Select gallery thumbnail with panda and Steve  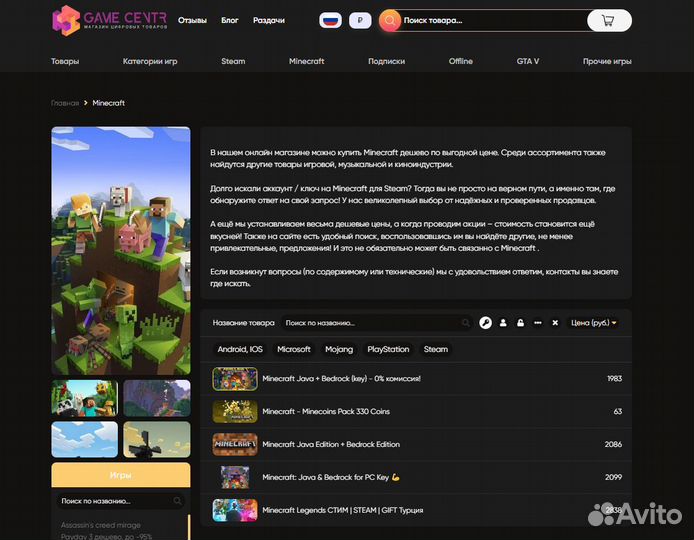[85, 398]
